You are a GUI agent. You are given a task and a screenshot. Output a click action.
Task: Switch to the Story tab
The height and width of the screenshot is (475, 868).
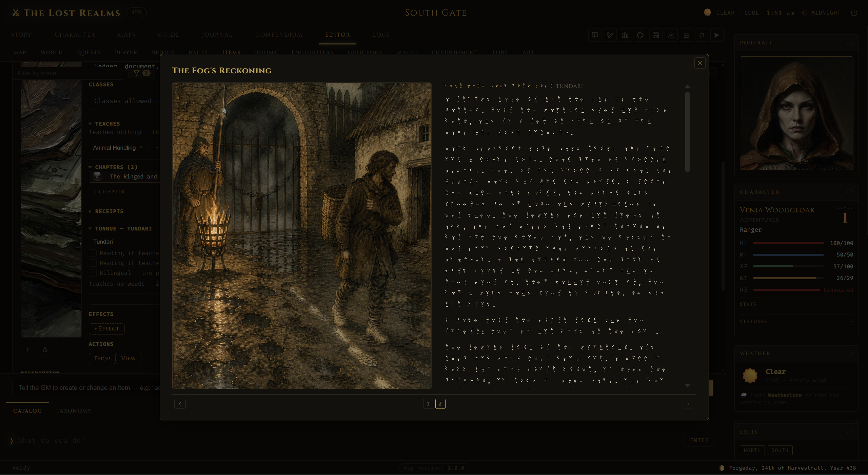[21, 35]
